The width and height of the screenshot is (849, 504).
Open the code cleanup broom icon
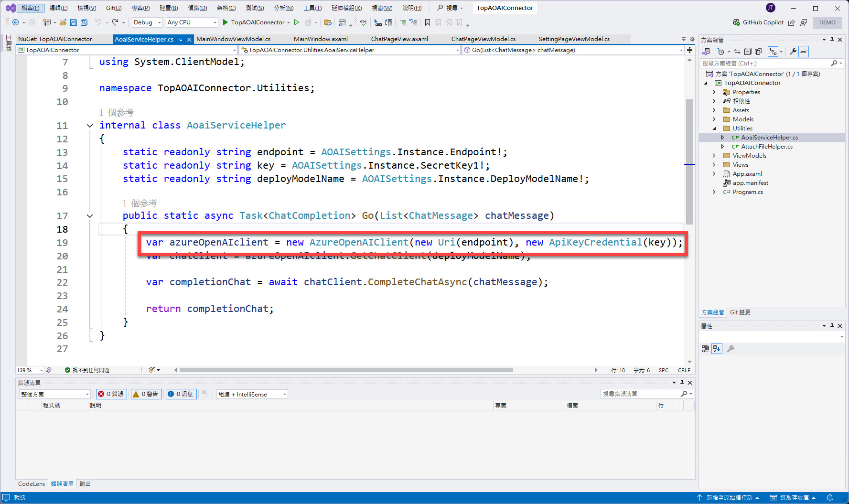(x=151, y=370)
